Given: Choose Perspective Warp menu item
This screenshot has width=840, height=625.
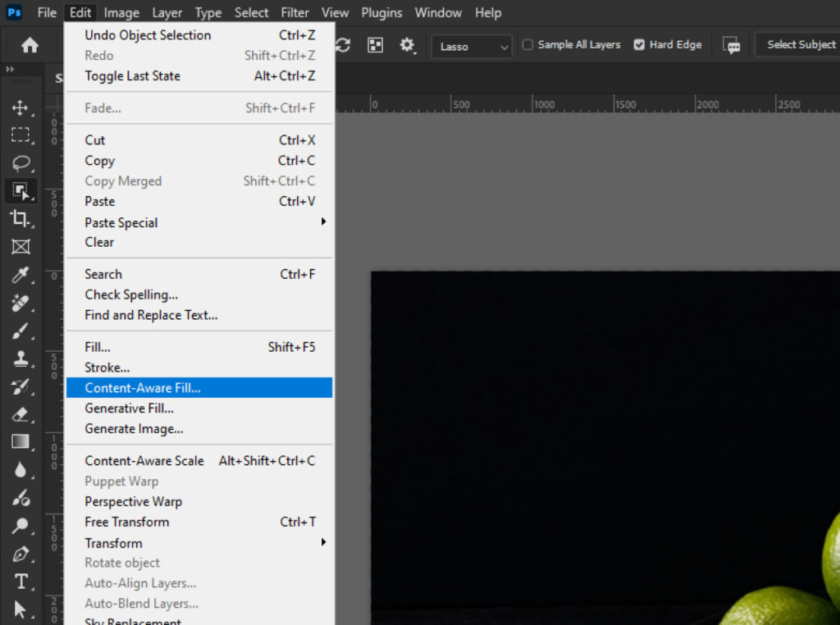Looking at the screenshot, I should 199,501.
